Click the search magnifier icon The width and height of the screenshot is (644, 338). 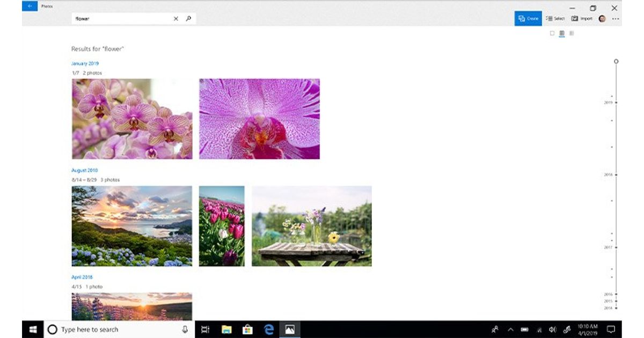coord(188,19)
